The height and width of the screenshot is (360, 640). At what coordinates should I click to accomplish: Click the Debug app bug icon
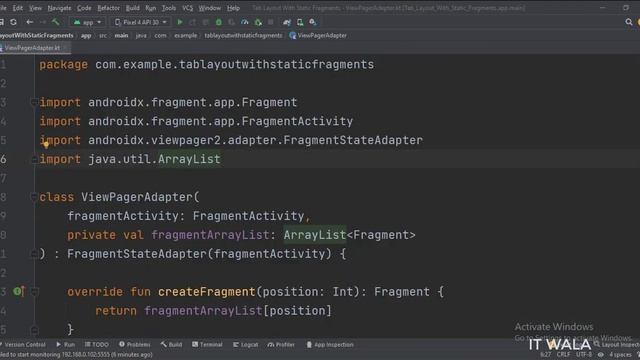[219, 22]
